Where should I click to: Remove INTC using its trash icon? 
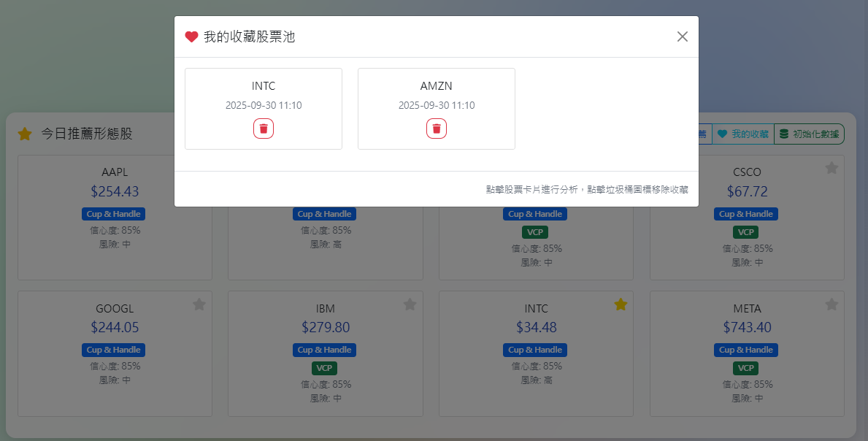point(264,129)
